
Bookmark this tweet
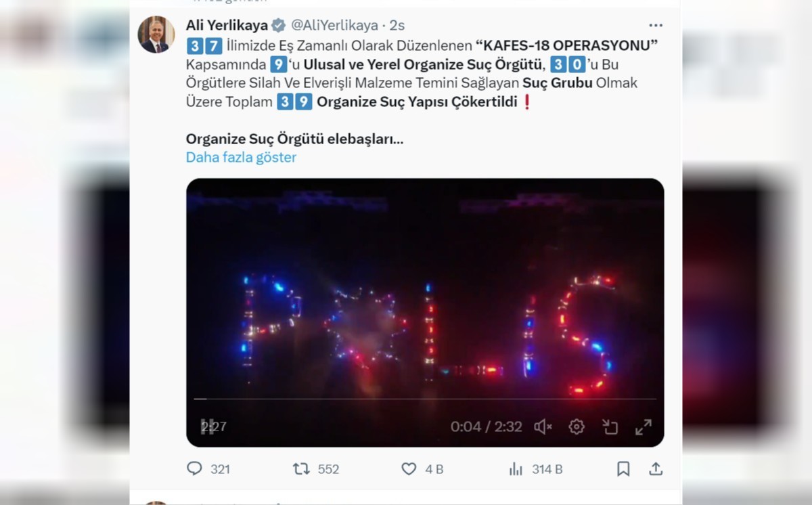(x=623, y=468)
